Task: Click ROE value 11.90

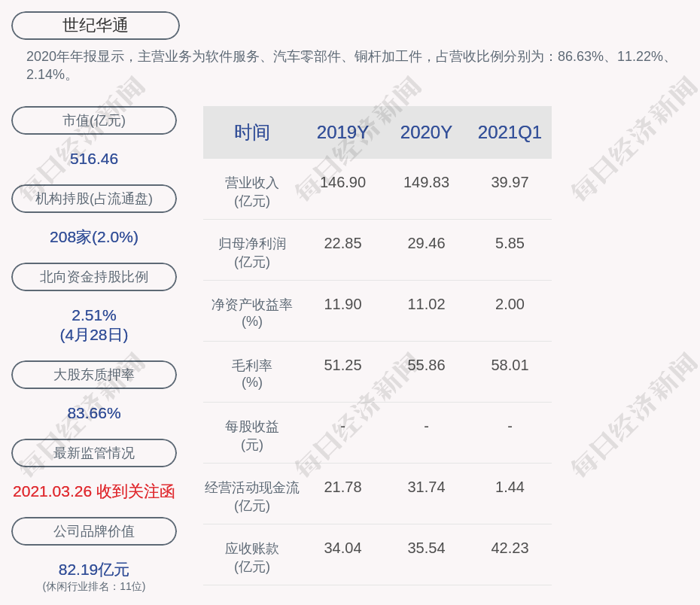Action: point(343,304)
